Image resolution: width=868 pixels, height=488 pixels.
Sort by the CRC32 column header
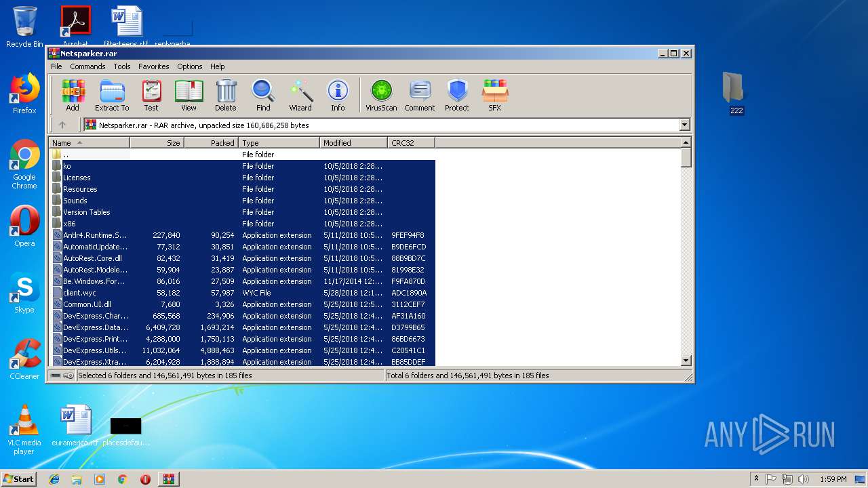tap(412, 143)
